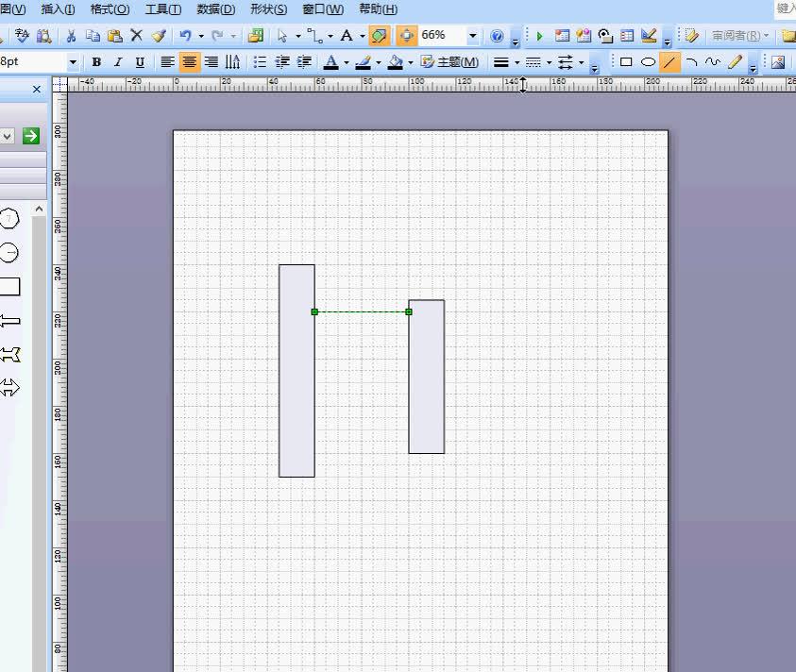Open the 形状(S) menu

pos(268,9)
